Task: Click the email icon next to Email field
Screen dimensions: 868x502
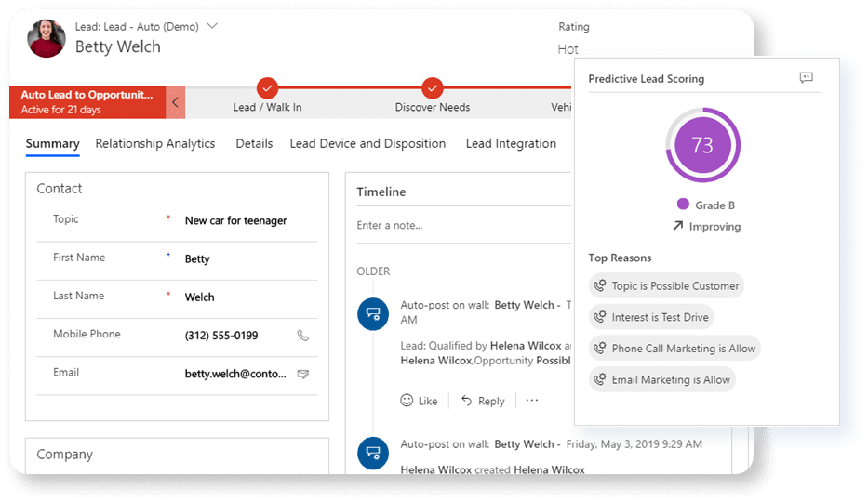Action: (x=302, y=374)
